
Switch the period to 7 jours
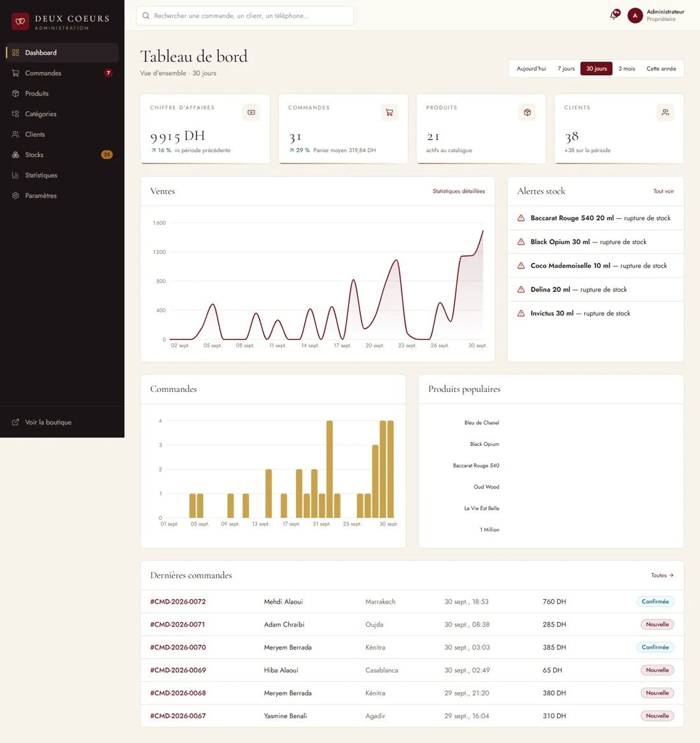(566, 69)
